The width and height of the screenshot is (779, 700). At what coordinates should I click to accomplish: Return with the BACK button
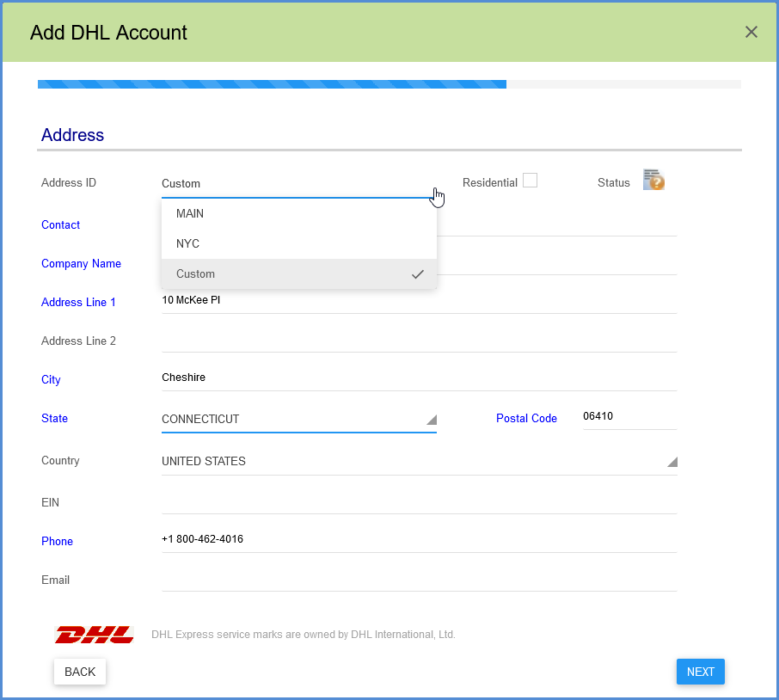pyautogui.click(x=80, y=672)
